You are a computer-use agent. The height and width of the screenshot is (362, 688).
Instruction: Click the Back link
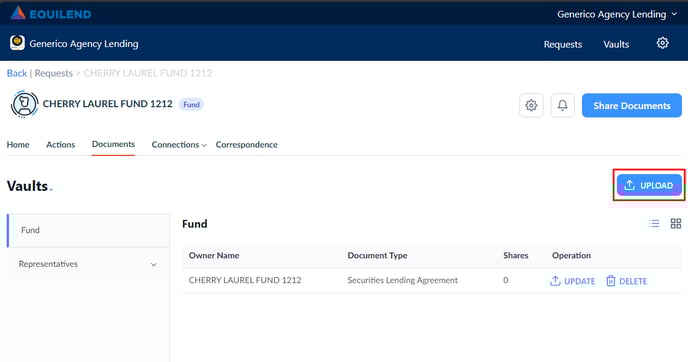[x=17, y=73]
